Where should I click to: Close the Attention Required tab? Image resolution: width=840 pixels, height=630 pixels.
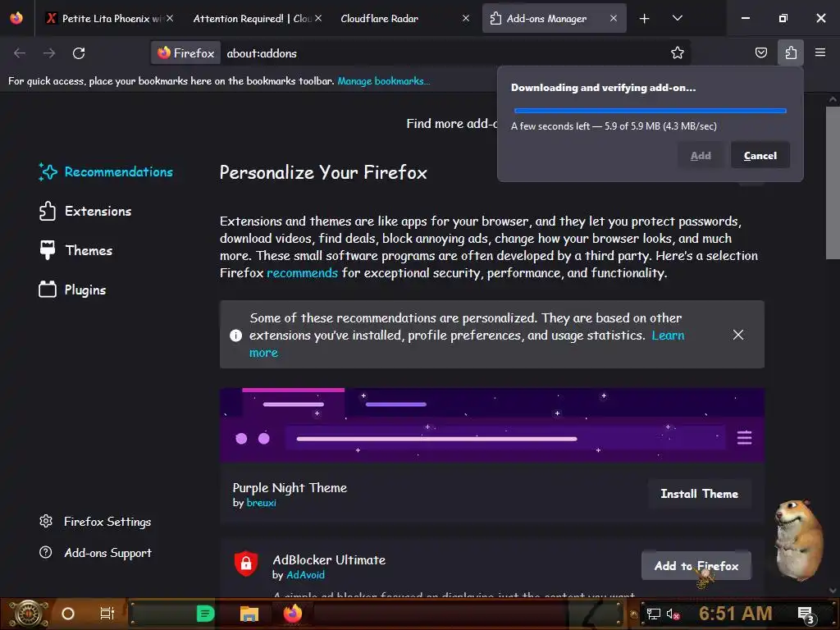(318, 18)
